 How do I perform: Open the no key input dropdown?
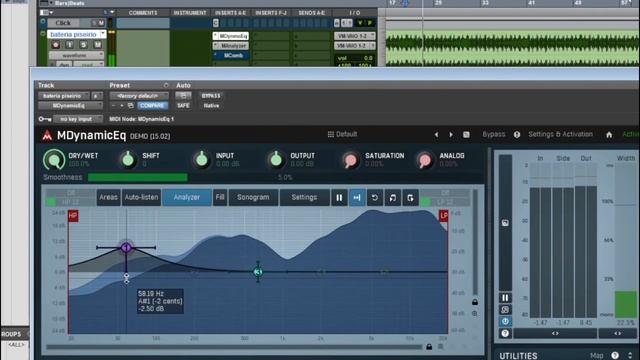(x=78, y=119)
